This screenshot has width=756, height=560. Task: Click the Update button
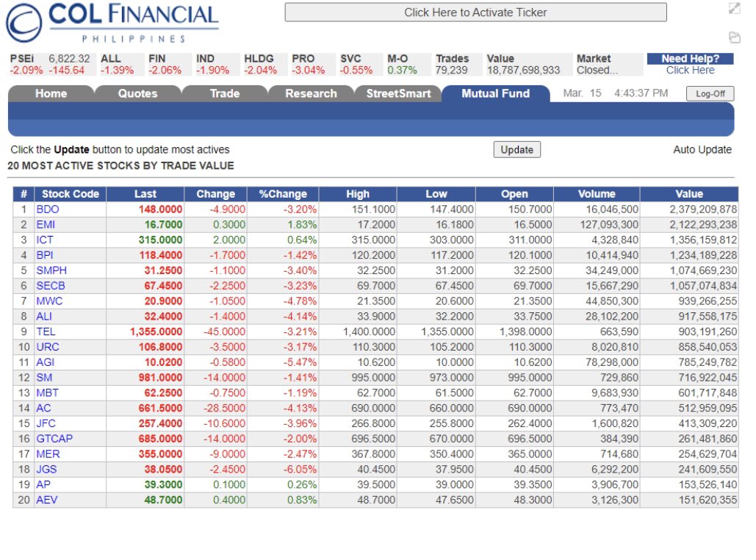[517, 149]
